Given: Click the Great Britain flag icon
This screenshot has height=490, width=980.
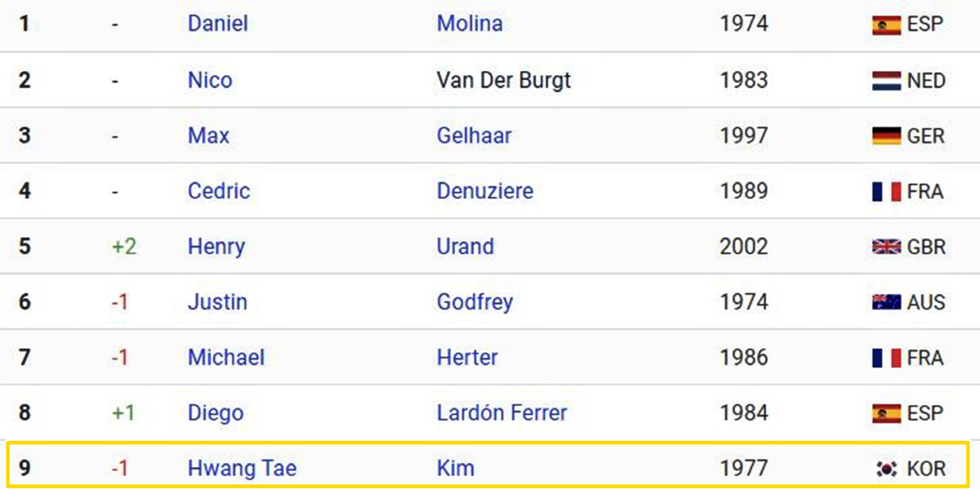Looking at the screenshot, I should [x=886, y=247].
